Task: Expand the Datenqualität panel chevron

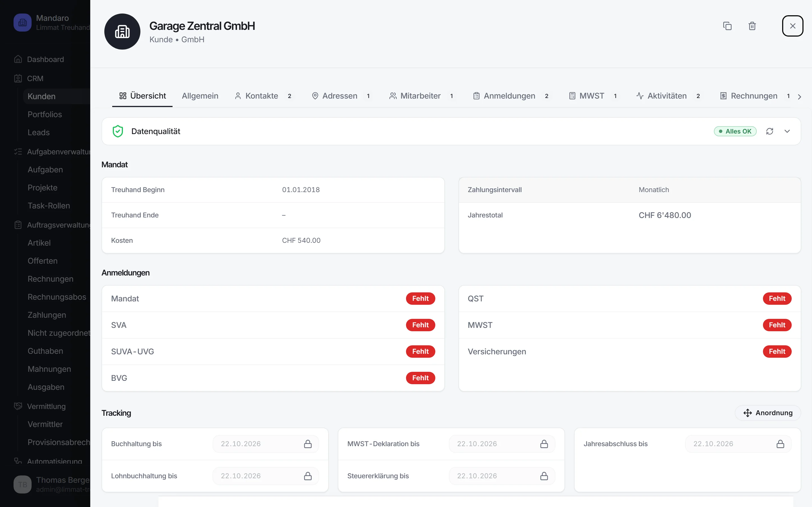Action: coord(787,131)
